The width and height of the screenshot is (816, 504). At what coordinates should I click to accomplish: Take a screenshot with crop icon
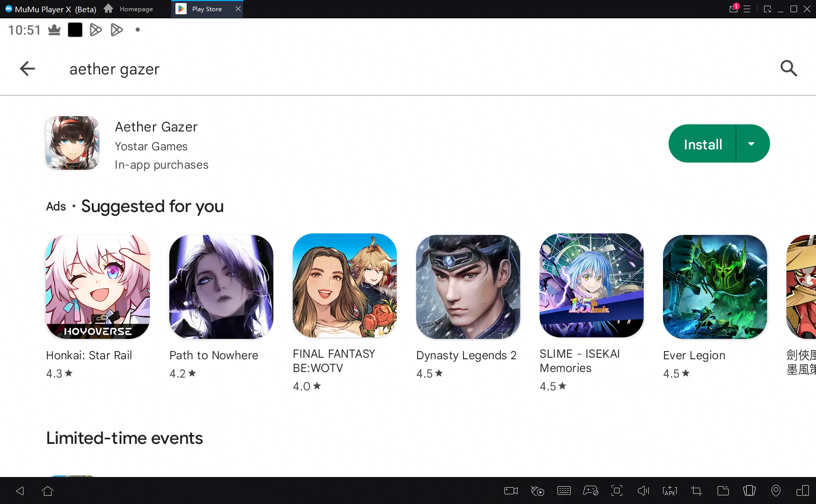[697, 491]
